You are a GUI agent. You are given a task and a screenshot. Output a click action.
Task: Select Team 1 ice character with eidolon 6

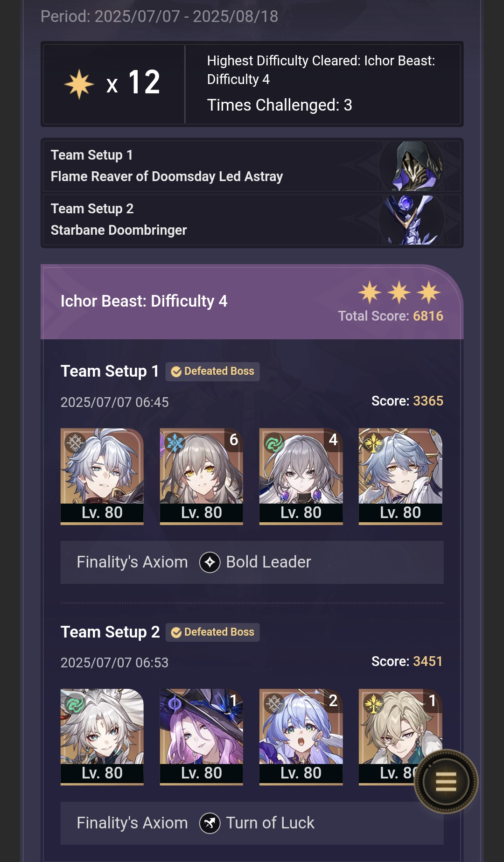tap(202, 477)
